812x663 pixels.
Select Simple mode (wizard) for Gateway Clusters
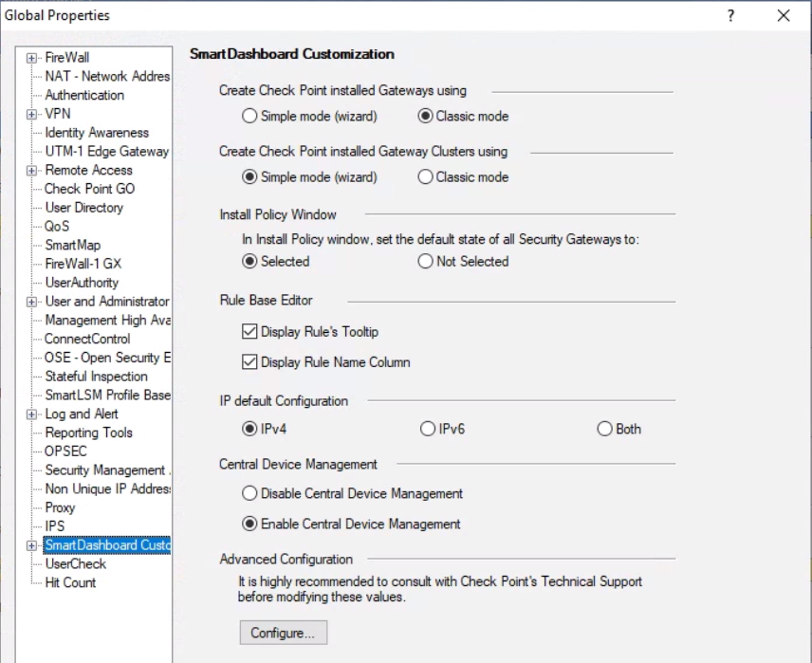(x=249, y=177)
